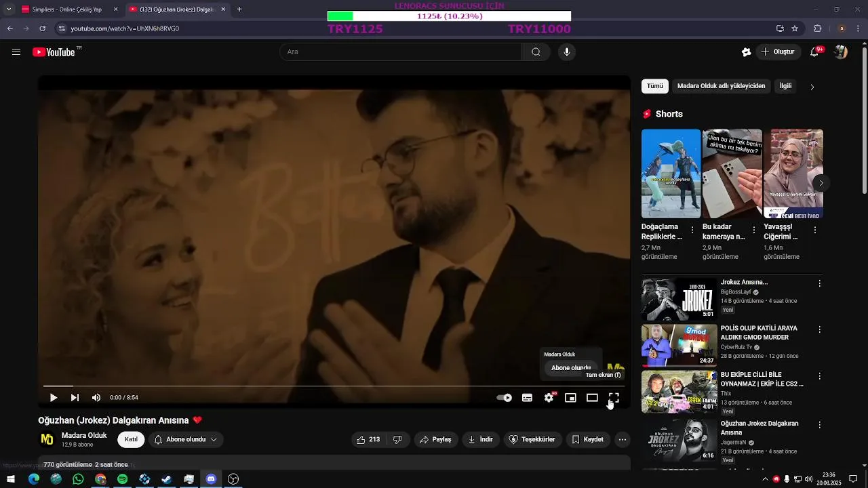868x488 pixels.
Task: Download the video via İndir
Action: point(480,439)
